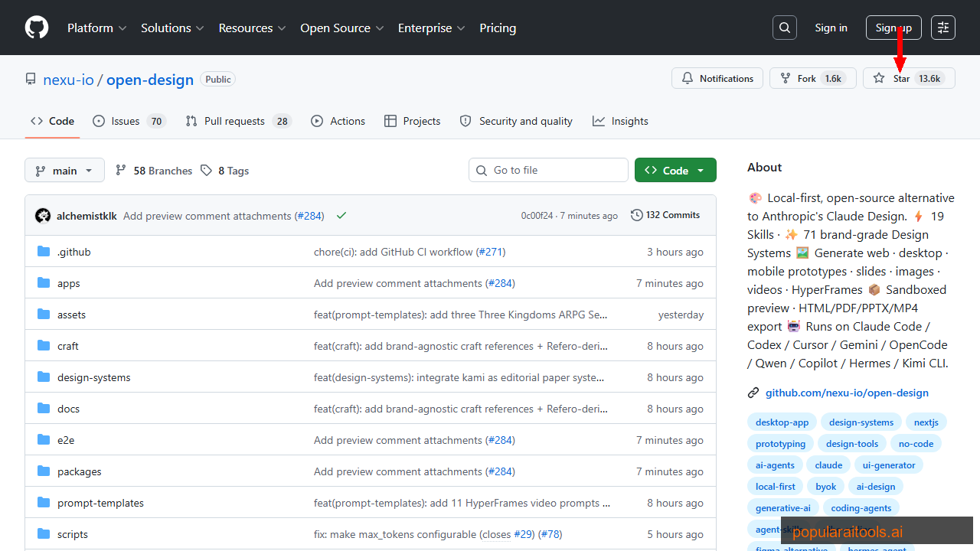Click the coding-agents topic tag
The image size is (980, 551).
pos(861,508)
